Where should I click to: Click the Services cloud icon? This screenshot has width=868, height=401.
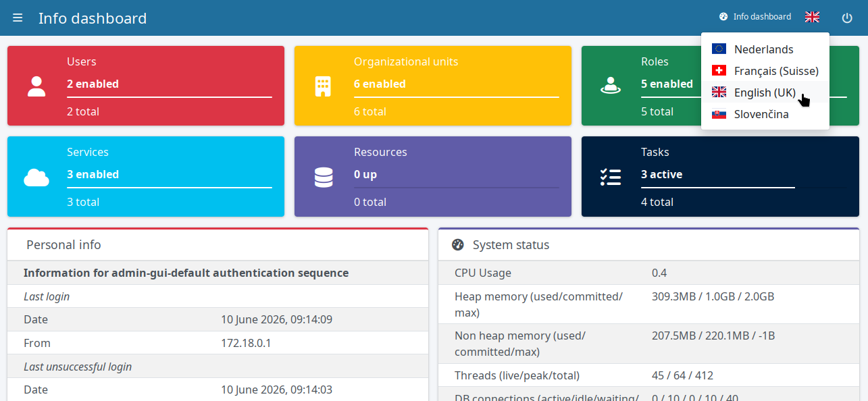tap(36, 177)
